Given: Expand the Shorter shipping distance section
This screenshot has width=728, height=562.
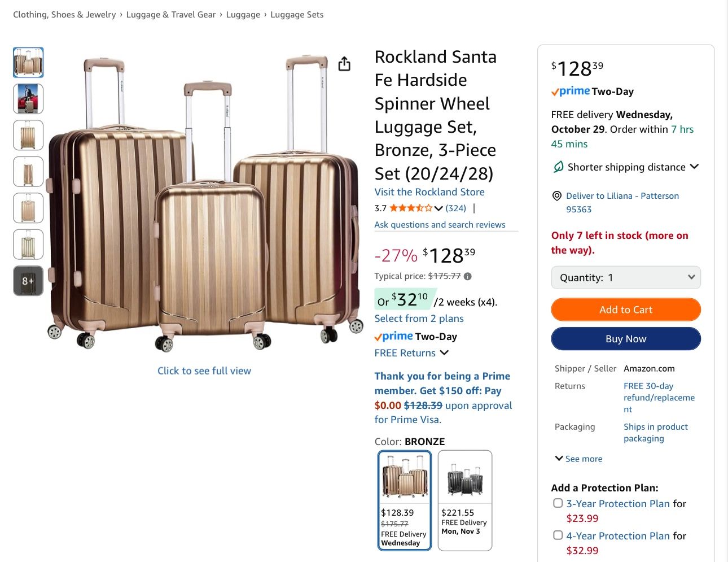Looking at the screenshot, I should 694,166.
